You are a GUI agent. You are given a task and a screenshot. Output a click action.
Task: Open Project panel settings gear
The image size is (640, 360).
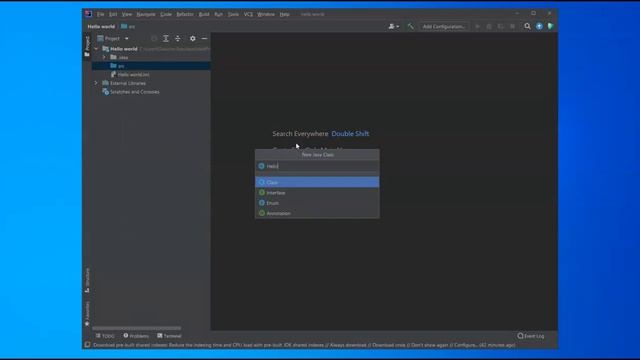[x=193, y=38]
